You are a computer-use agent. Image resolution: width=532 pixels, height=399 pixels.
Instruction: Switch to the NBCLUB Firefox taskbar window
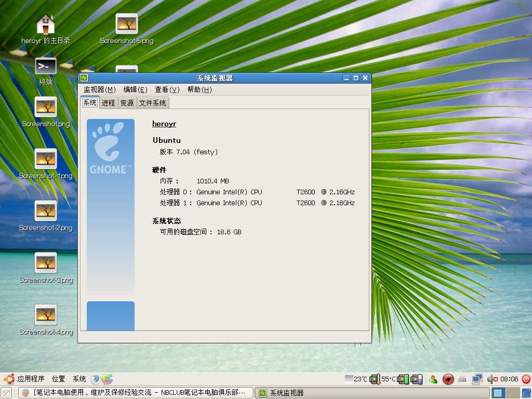(136, 393)
